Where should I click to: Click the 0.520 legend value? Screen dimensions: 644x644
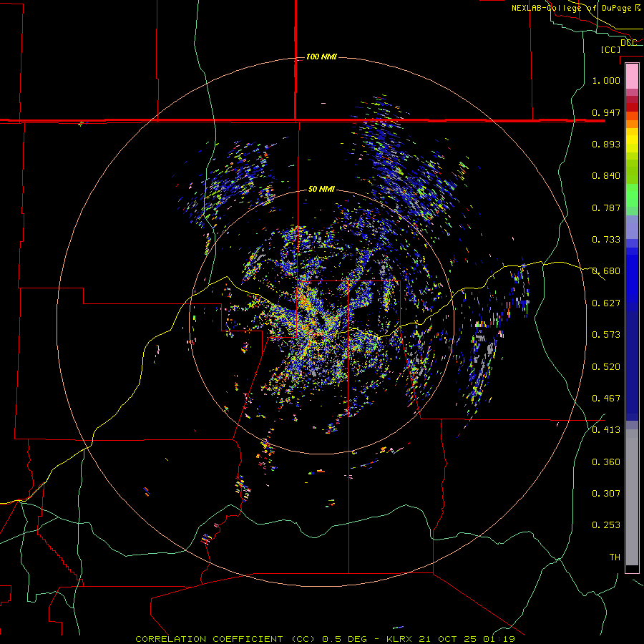[x=606, y=367]
